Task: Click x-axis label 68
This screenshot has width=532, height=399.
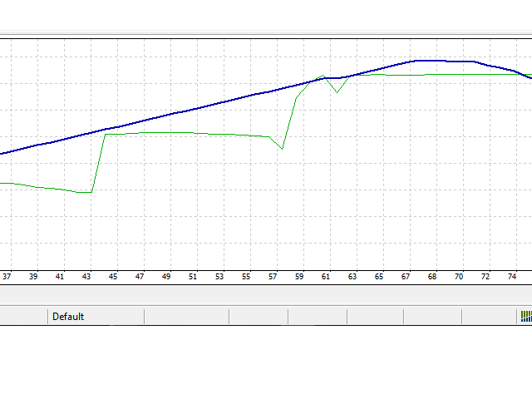Action: (x=432, y=277)
